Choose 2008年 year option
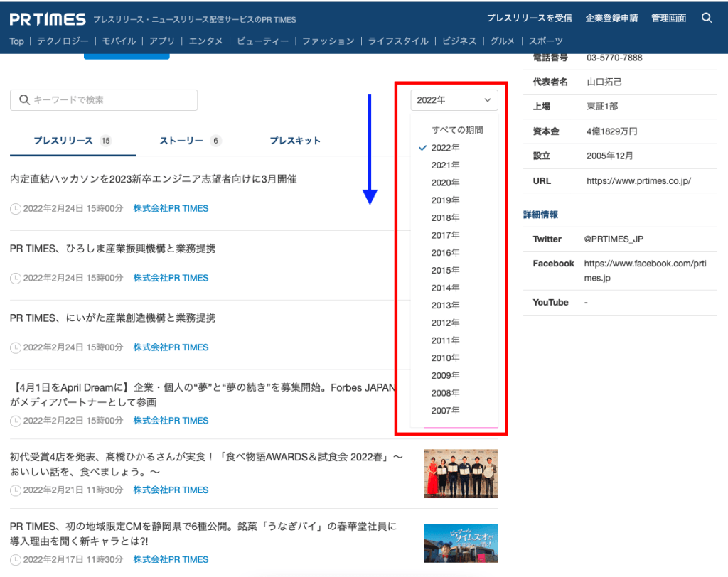Image resolution: width=728 pixels, height=577 pixels. [x=445, y=393]
